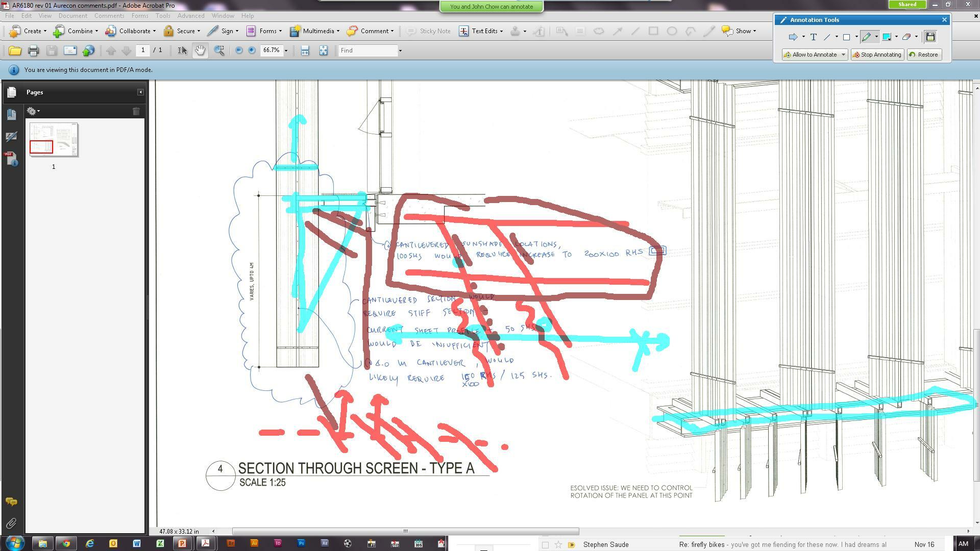Select the Rectangle shape annotation tool

[846, 37]
